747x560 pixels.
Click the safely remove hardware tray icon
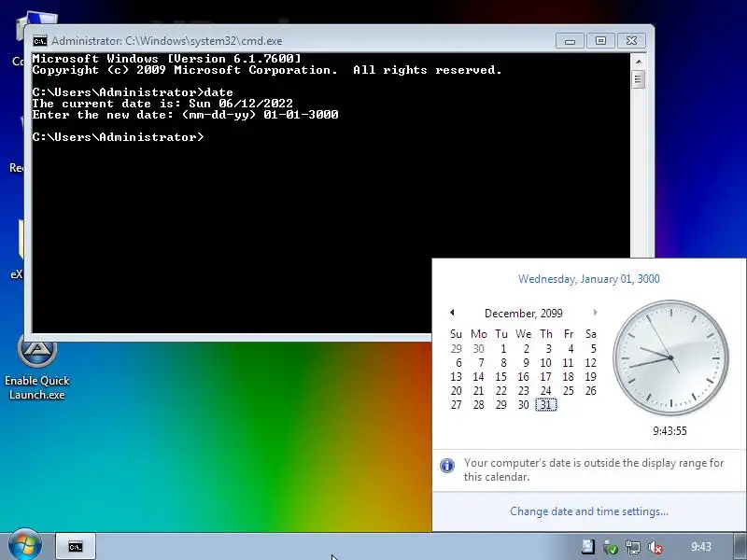pos(611,547)
